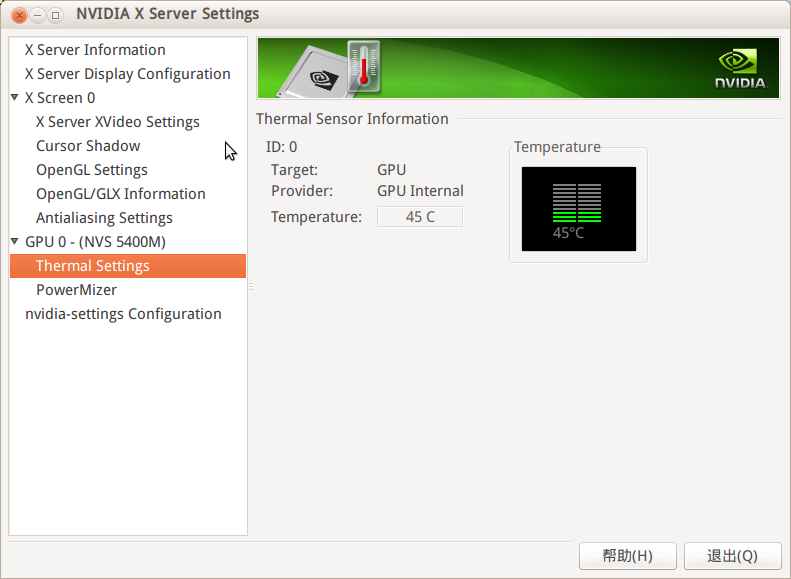Viewport: 791px width, 579px height.
Task: View OpenGL/GLX Information
Action: pyautogui.click(x=121, y=194)
